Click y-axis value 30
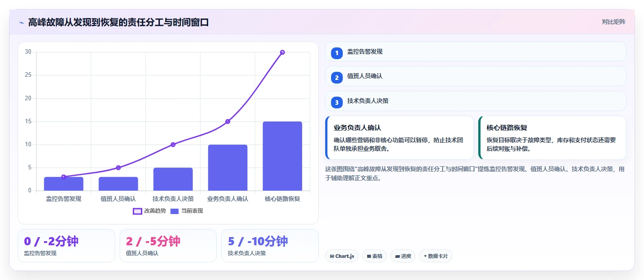The height and width of the screenshot is (280, 644). click(x=28, y=52)
